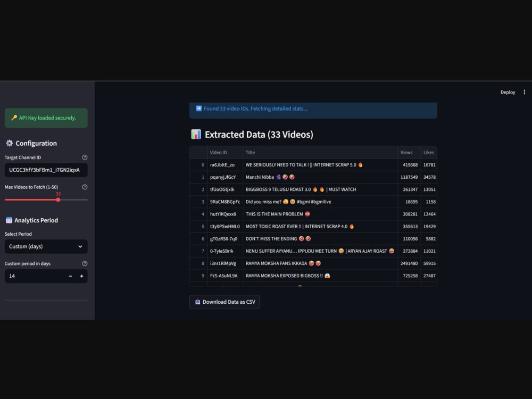Click the Extracted Data (33 Videos) heading
Image resolution: width=532 pixels, height=399 pixels.
coord(252,135)
